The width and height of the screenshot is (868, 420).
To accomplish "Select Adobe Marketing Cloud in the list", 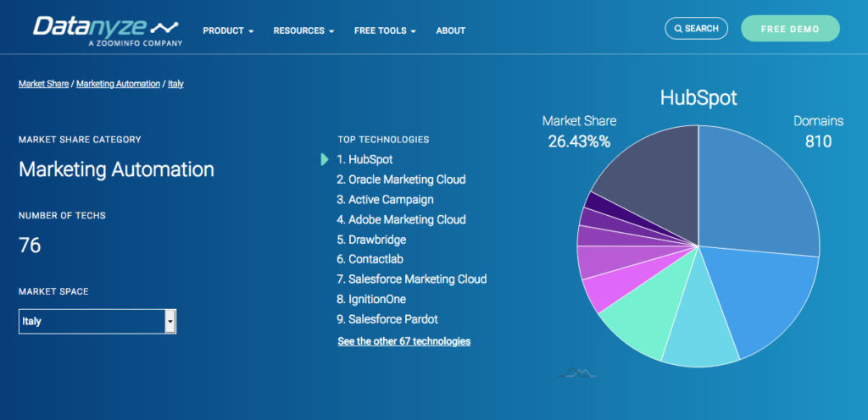I will click(x=401, y=219).
